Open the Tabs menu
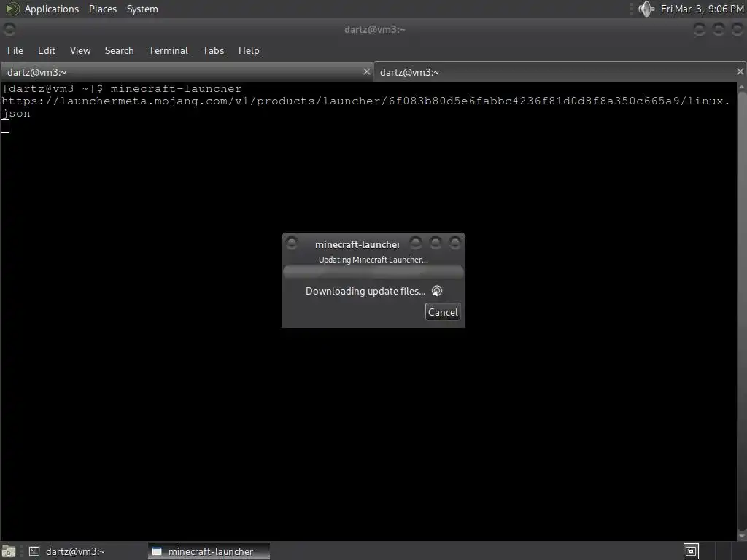 tap(213, 50)
